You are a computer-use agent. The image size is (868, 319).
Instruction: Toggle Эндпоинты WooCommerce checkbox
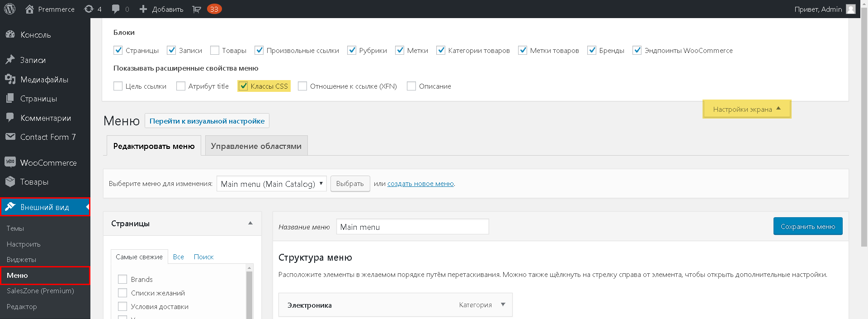tap(637, 50)
